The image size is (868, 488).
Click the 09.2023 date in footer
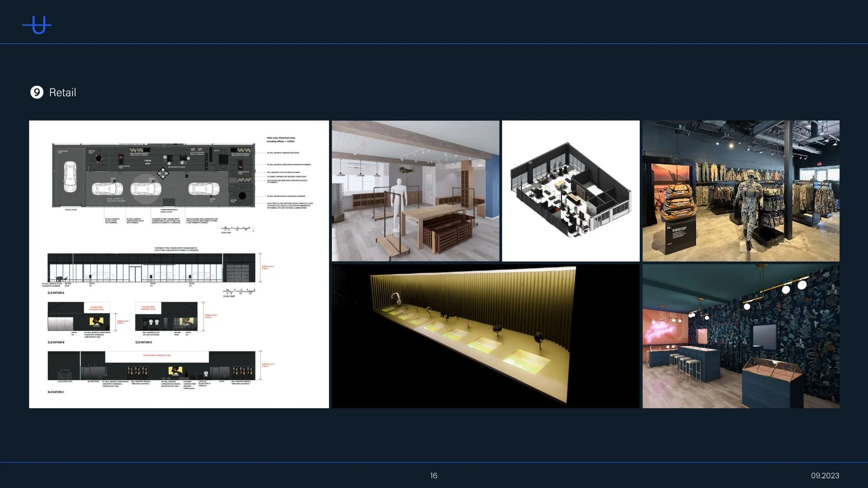click(825, 475)
